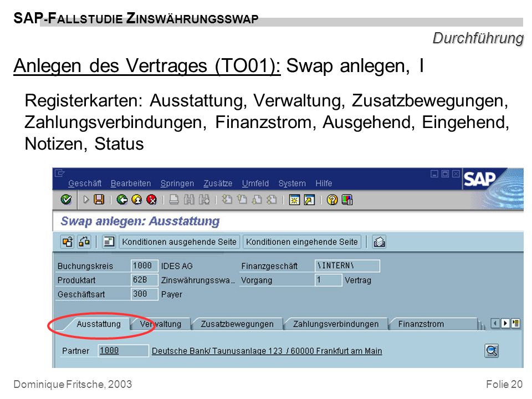Select the Ausstattung tab
Image resolution: width=532 pixels, height=399 pixels.
click(99, 324)
